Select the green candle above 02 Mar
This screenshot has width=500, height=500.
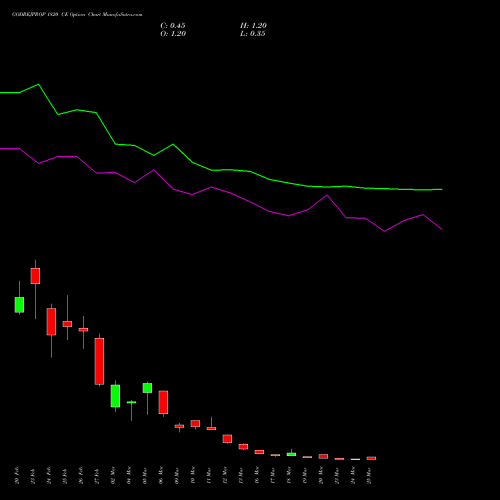pos(115,396)
